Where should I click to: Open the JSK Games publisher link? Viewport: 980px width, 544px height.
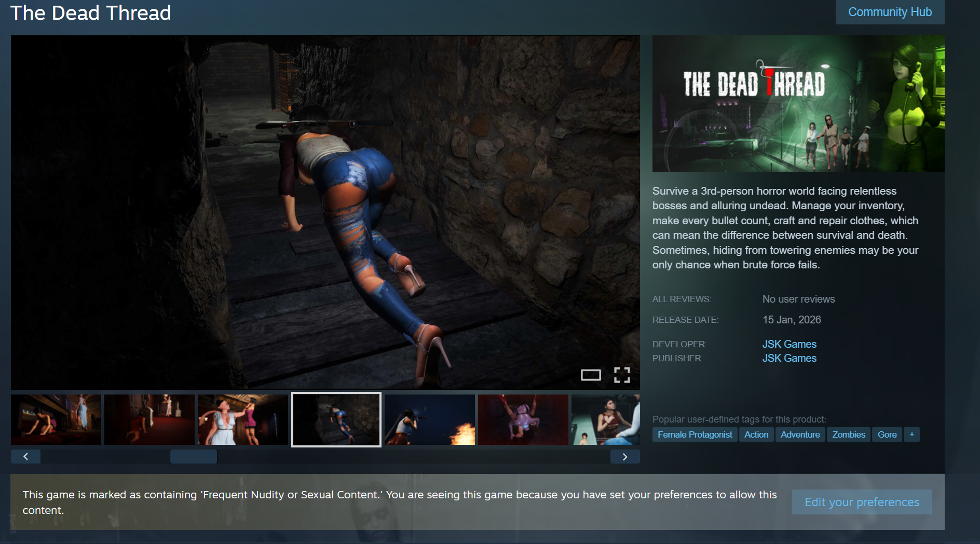pos(790,358)
